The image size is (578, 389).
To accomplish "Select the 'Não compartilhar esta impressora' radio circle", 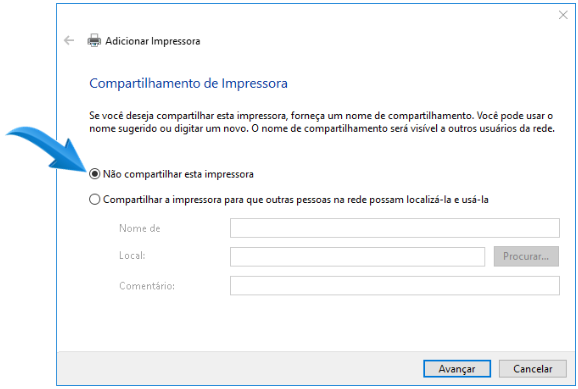I will (95, 174).
